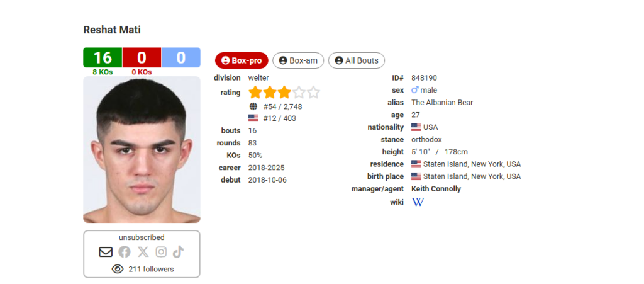Open the X (Twitter) icon
644x284 pixels.
coord(143,252)
